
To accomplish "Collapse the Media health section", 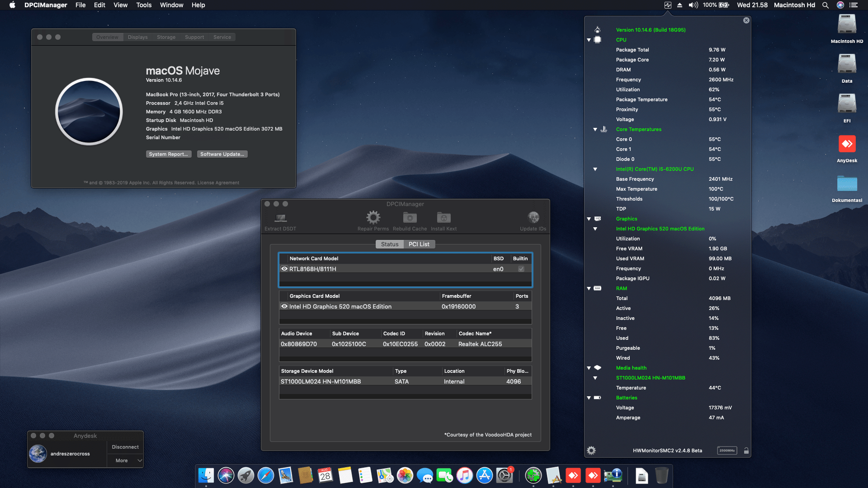I will [589, 368].
